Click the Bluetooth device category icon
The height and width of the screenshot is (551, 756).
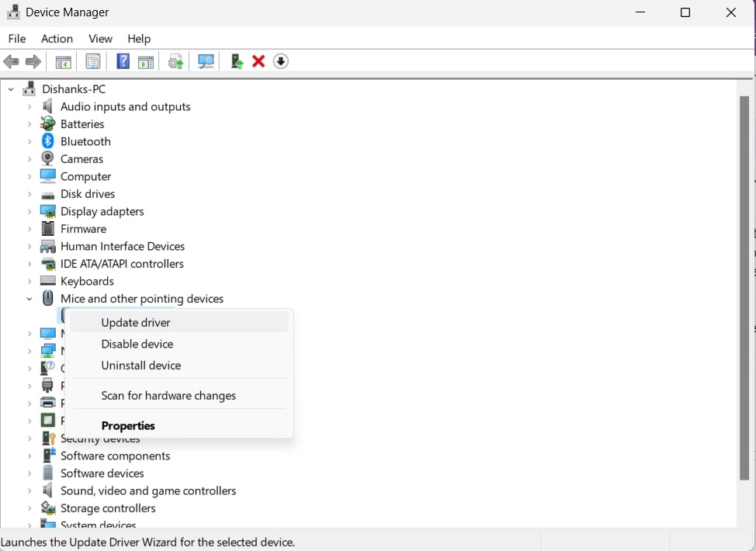[x=47, y=141]
